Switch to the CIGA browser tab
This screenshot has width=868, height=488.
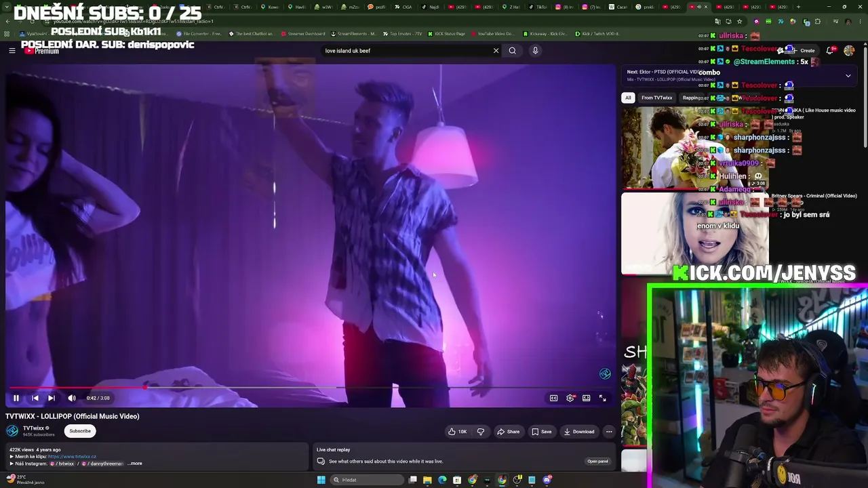(403, 7)
